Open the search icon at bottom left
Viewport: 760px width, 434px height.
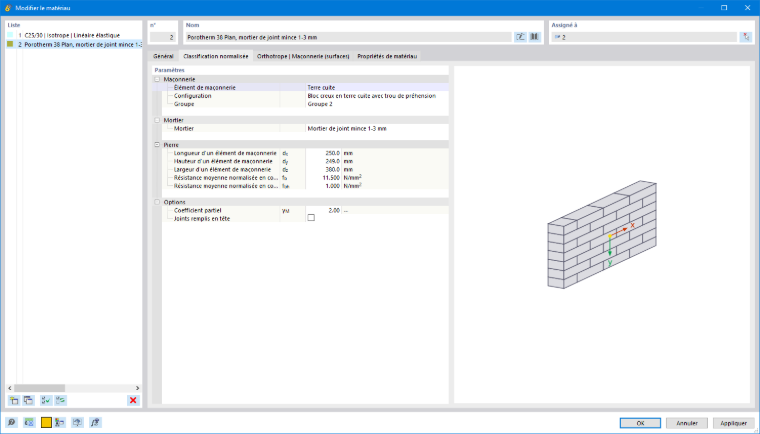click(12, 422)
